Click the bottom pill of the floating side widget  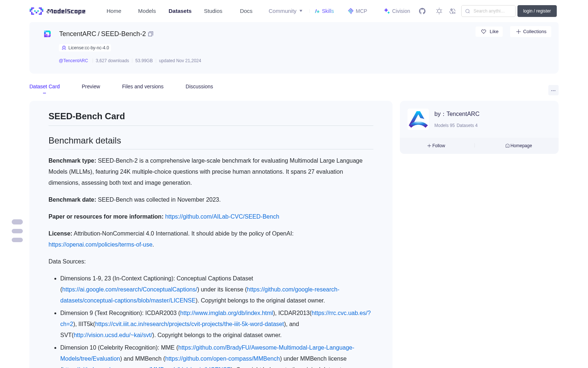17,240
